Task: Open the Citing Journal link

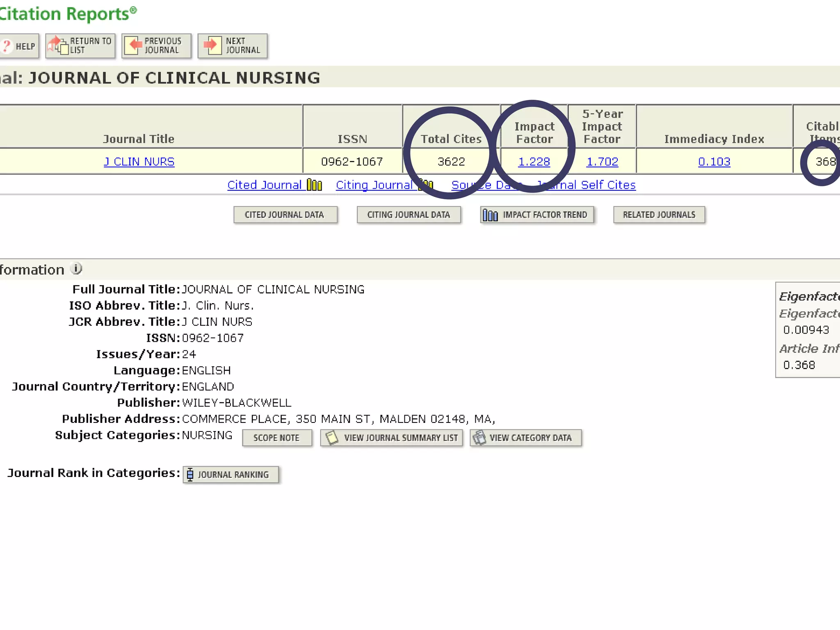Action: coord(374,185)
